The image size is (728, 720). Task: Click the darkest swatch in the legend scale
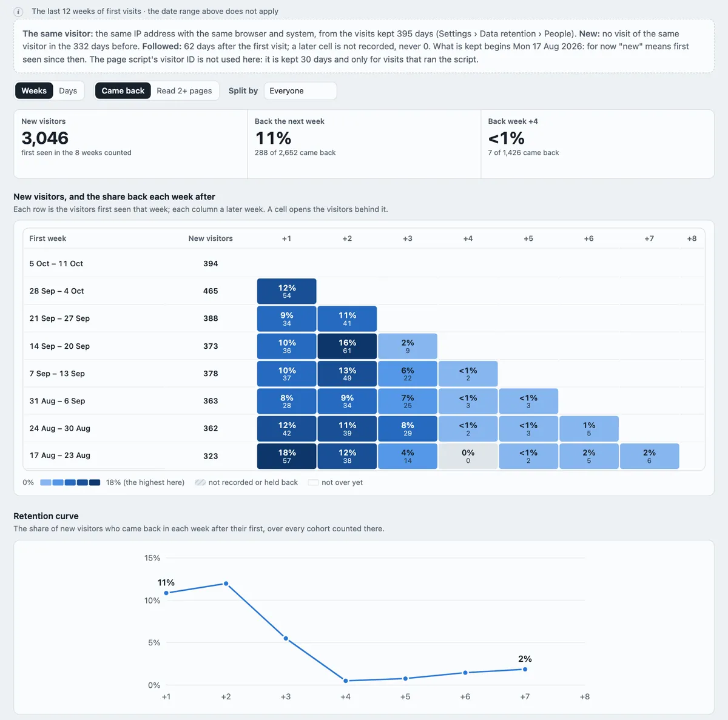pyautogui.click(x=95, y=483)
